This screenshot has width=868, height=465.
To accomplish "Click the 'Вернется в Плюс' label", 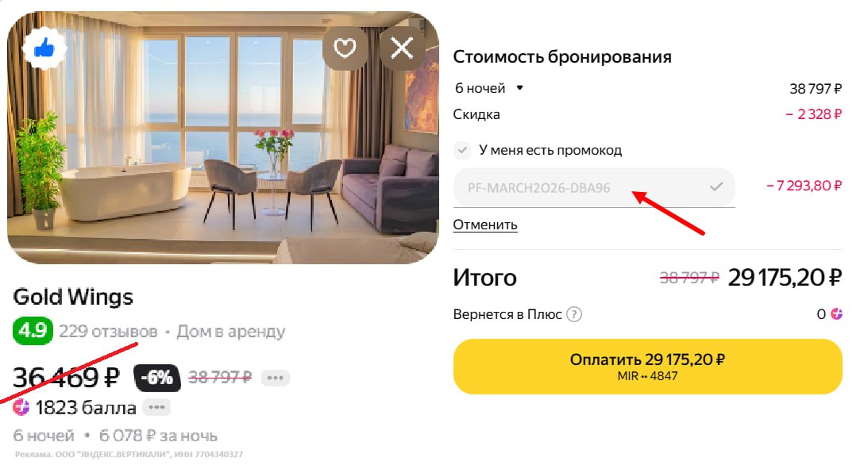I will click(x=507, y=314).
